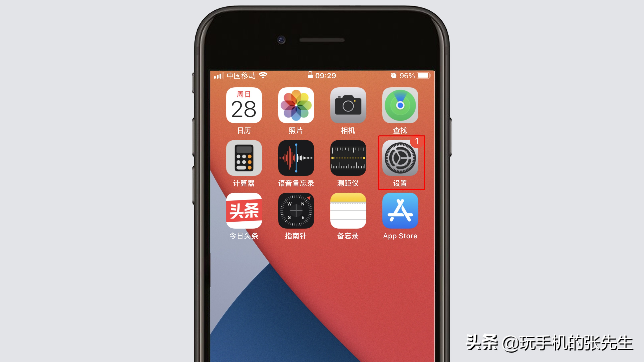This screenshot has height=362, width=644.
Task: Tap the time display in status bar
Action: pyautogui.click(x=322, y=75)
